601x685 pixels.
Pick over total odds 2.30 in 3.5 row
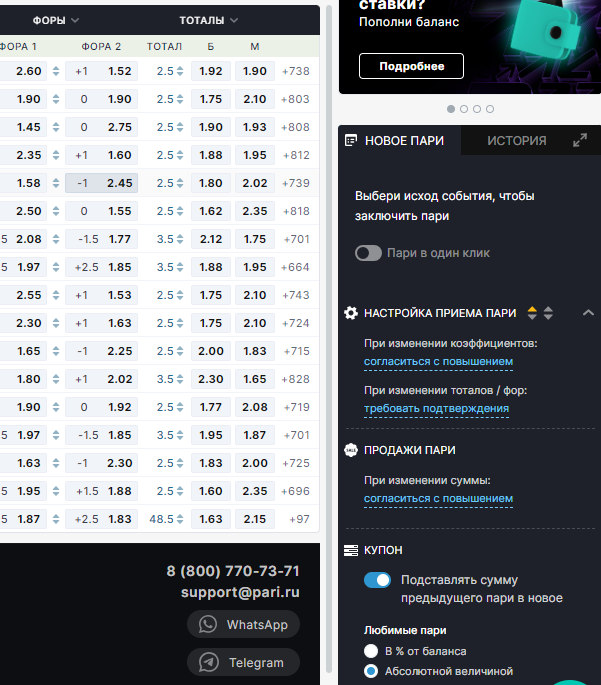tap(211, 379)
